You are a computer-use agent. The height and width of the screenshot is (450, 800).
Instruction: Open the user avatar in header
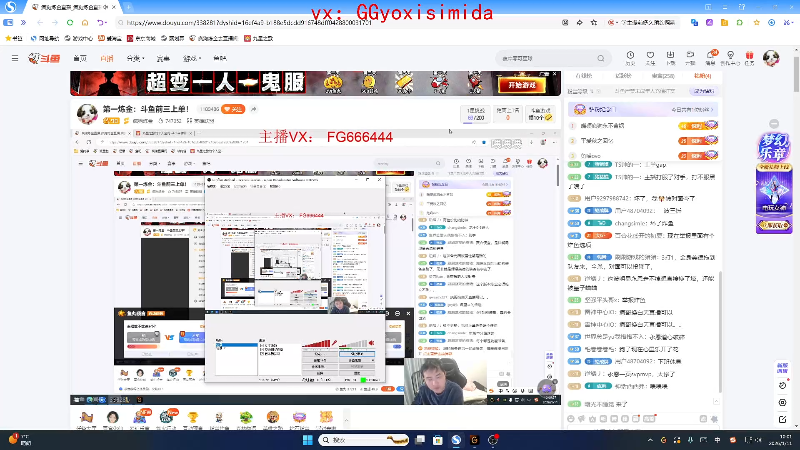(771, 58)
